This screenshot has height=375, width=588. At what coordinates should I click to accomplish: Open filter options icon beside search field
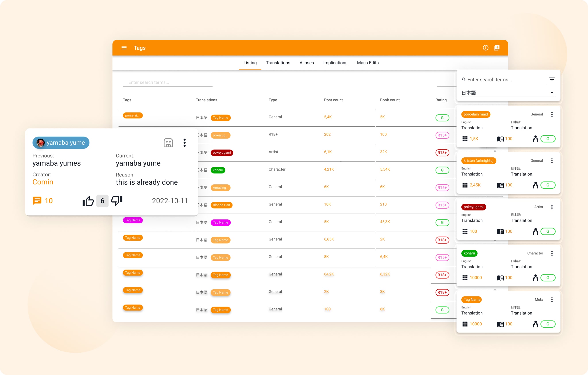click(x=552, y=80)
